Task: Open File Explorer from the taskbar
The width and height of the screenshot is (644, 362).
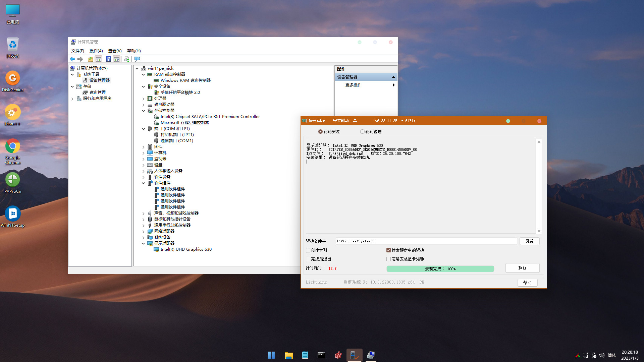Action: click(x=288, y=355)
